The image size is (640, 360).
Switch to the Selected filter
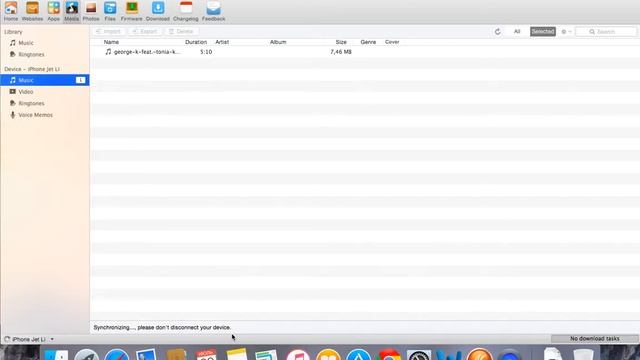[542, 31]
